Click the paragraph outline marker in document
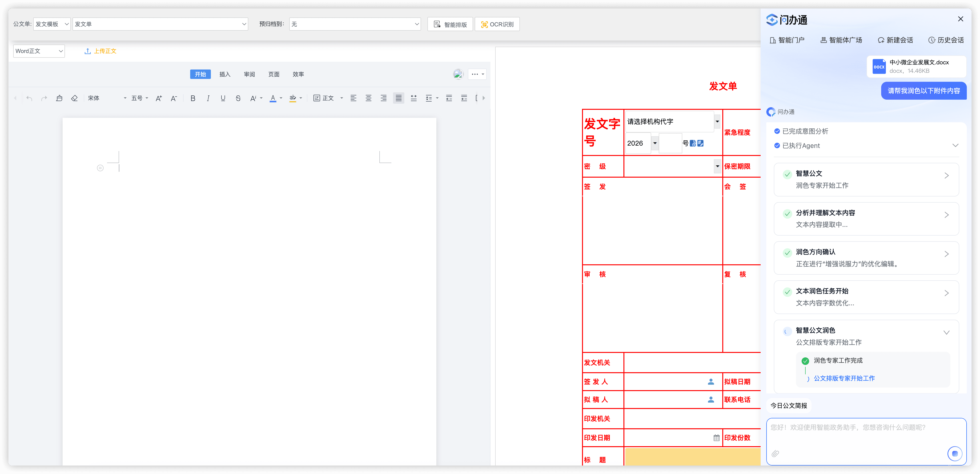Screen dimensions: 980x474 click(x=100, y=168)
